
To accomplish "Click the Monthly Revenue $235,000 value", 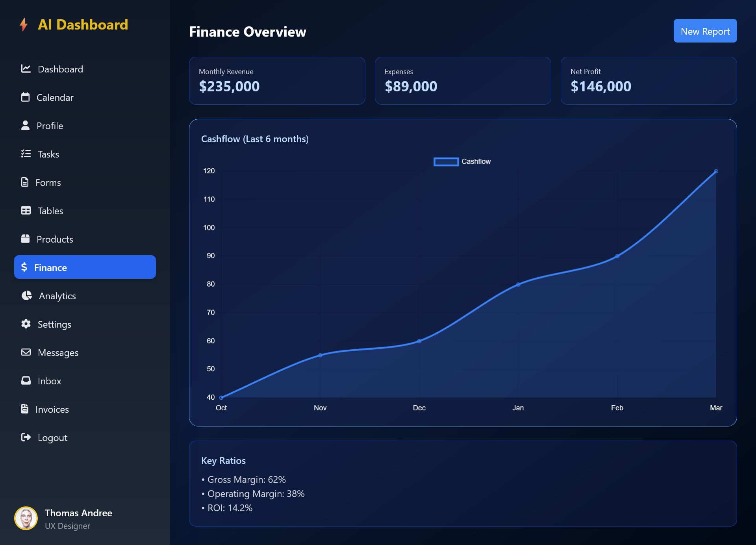I will click(x=229, y=87).
